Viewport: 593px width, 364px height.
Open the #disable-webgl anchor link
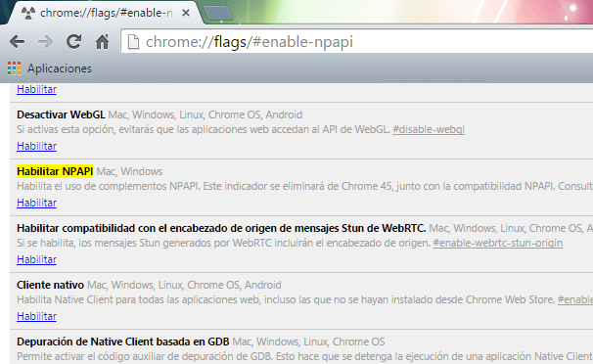point(429,129)
